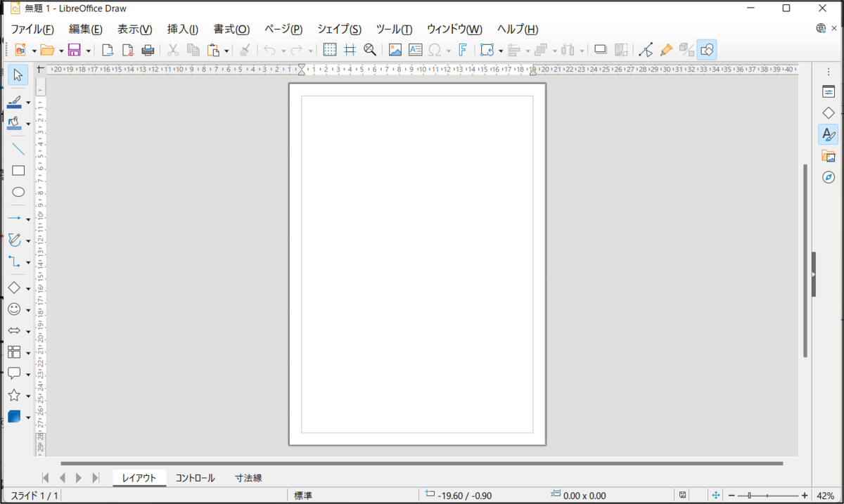Image resolution: width=844 pixels, height=504 pixels.
Task: Click the Undo arrow icon
Action: [x=269, y=50]
